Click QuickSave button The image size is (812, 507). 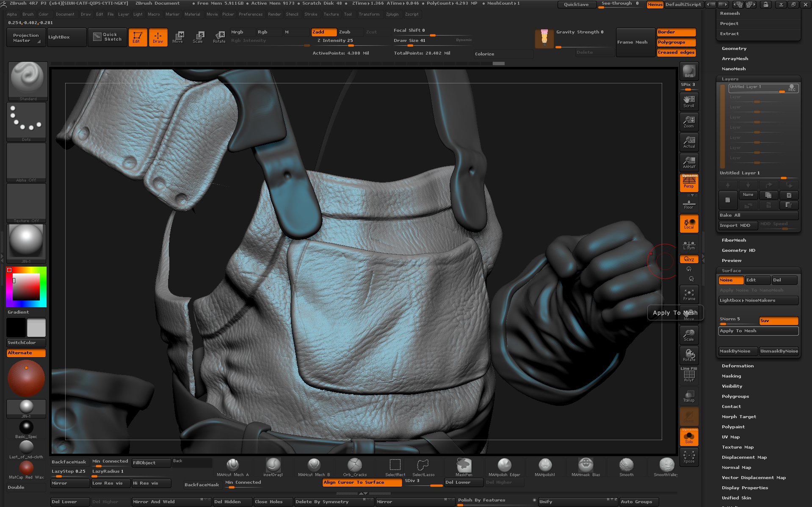tap(576, 5)
